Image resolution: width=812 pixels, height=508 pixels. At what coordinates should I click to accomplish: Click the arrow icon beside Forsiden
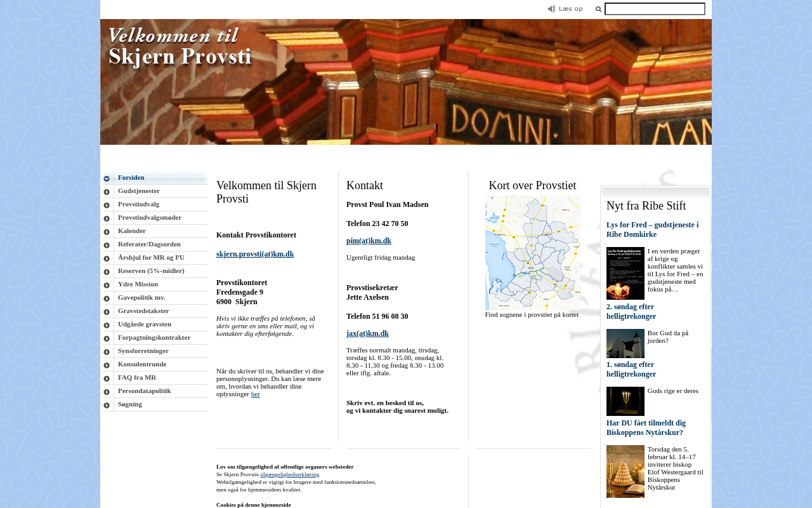107,178
